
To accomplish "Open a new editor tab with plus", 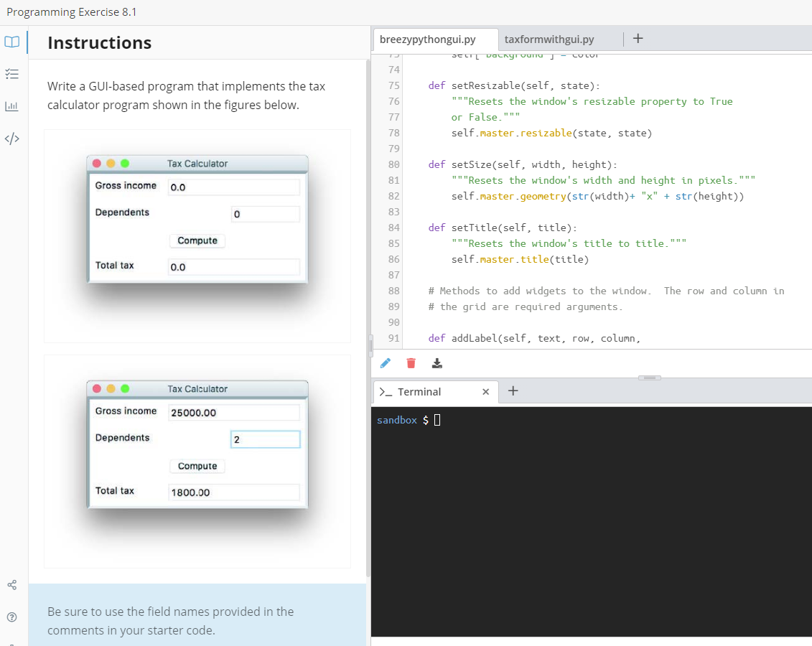I will [x=638, y=39].
